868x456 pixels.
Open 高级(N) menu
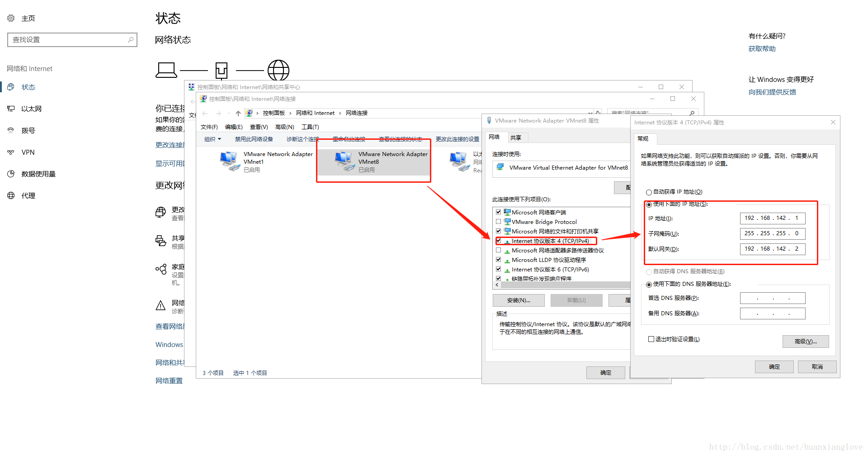click(285, 127)
